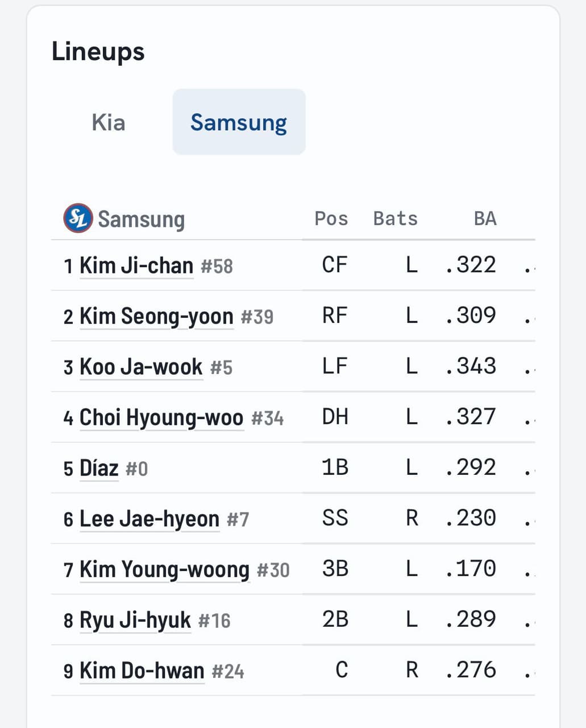Viewport: 586px width, 728px height.
Task: Click the BA column header
Action: click(485, 218)
